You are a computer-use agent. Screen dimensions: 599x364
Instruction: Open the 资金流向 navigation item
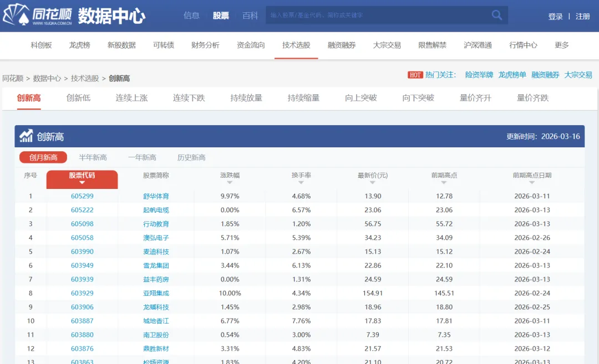[251, 45]
